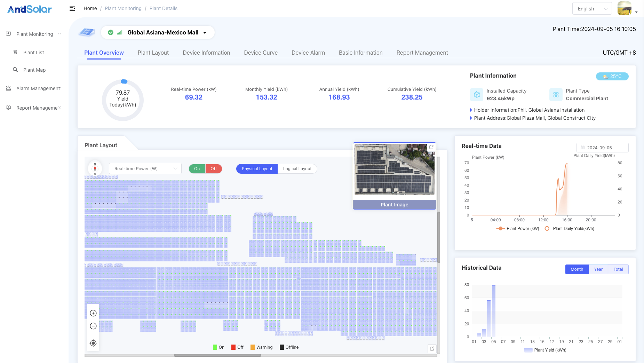Screen dimensions: 644x363
Task: Click the layout horizontal scrollbar thumb
Action: click(x=217, y=355)
